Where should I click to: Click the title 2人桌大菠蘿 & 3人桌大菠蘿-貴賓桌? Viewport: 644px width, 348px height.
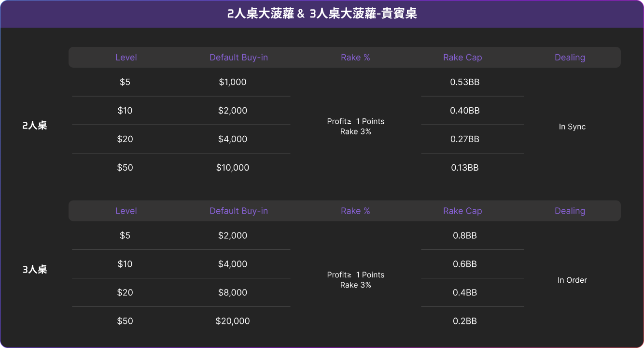pos(322,14)
